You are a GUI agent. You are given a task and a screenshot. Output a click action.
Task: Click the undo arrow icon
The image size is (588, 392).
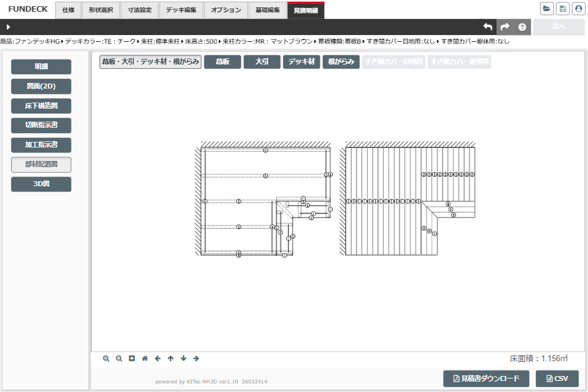point(488,27)
